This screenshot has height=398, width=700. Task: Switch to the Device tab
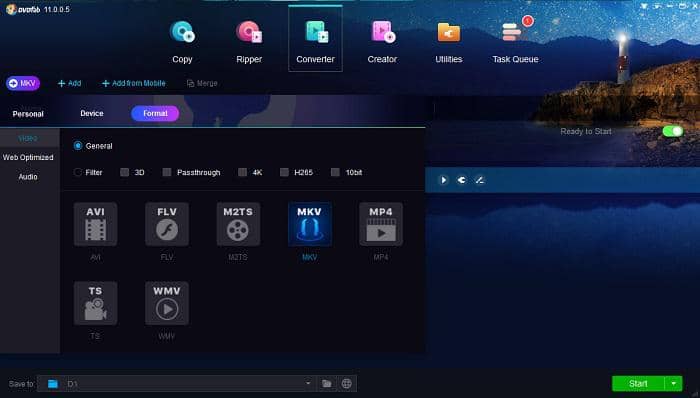tap(92, 113)
